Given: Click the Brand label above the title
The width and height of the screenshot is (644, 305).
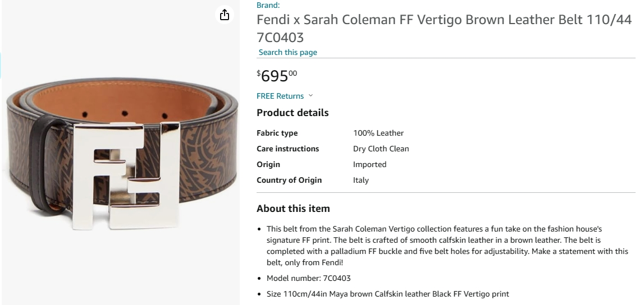Looking at the screenshot, I should pos(268,5).
